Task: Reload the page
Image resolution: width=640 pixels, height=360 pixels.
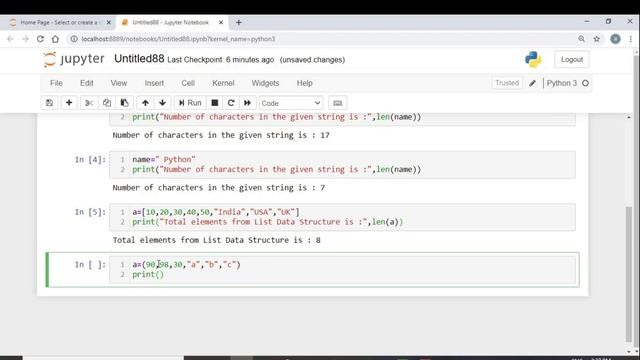Action: click(x=40, y=39)
